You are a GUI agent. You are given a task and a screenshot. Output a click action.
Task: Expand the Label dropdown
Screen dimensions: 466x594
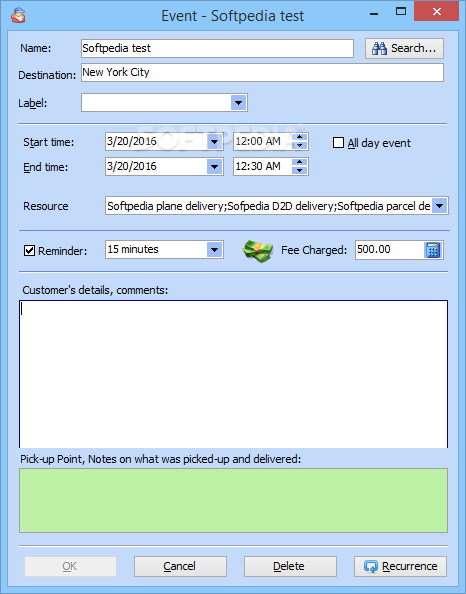238,103
